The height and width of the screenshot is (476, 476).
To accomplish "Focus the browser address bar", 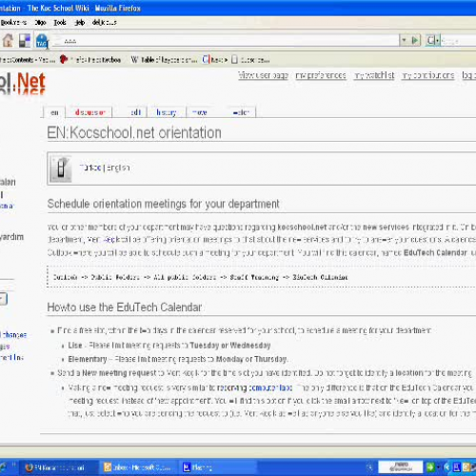I will (x=226, y=41).
